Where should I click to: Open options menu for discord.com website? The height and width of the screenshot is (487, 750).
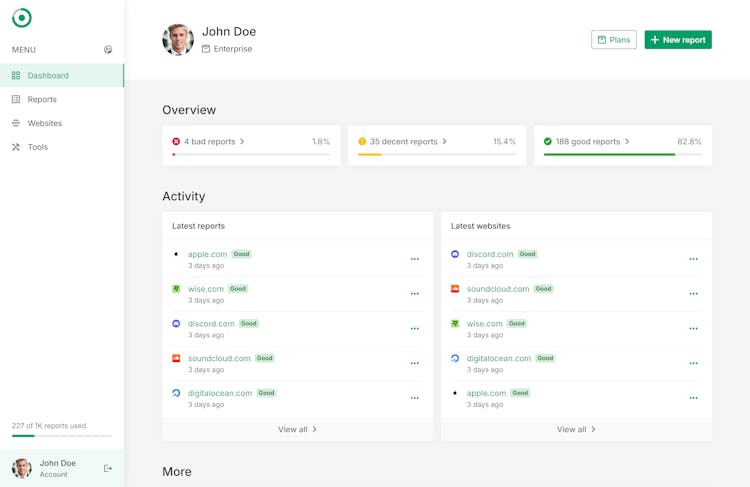pos(693,259)
